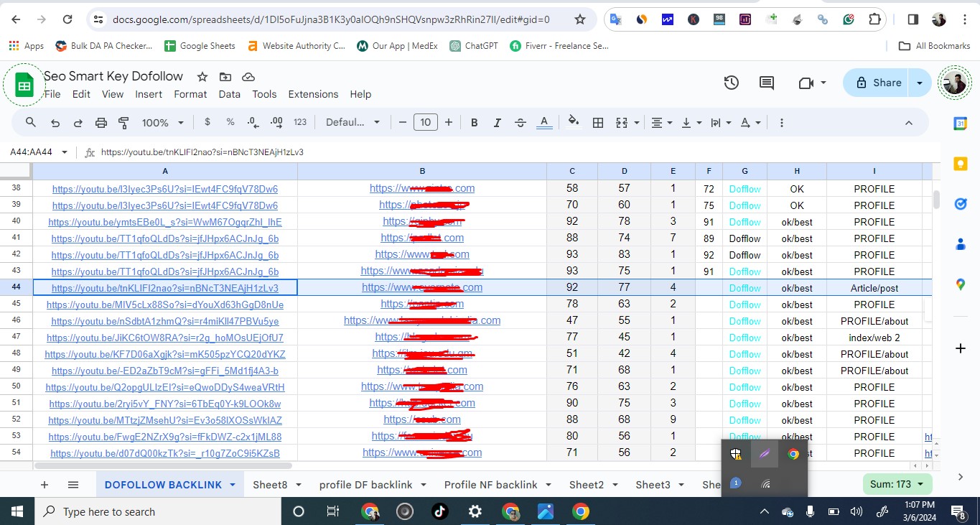Viewport: 980px width, 525px height.
Task: Open version history via clock icon
Action: click(731, 83)
